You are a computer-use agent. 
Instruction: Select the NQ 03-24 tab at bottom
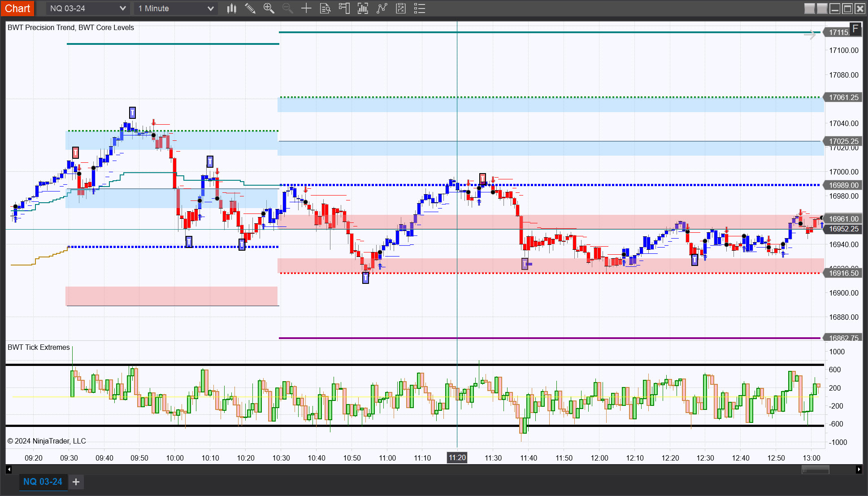[43, 482]
